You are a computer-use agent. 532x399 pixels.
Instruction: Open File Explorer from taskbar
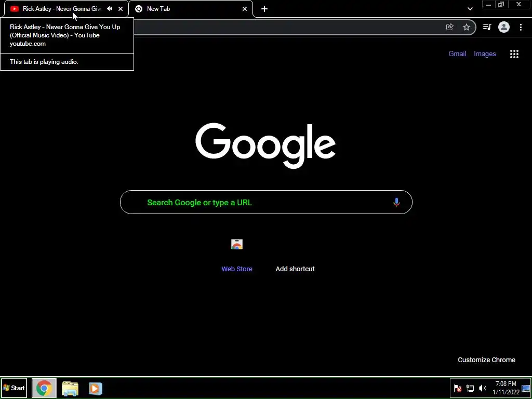(x=70, y=388)
